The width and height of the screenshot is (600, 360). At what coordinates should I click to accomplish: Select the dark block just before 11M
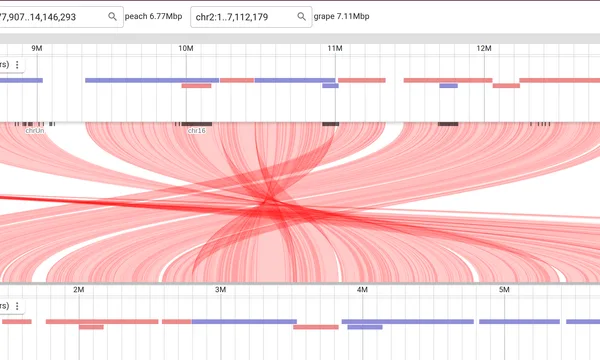point(331,124)
